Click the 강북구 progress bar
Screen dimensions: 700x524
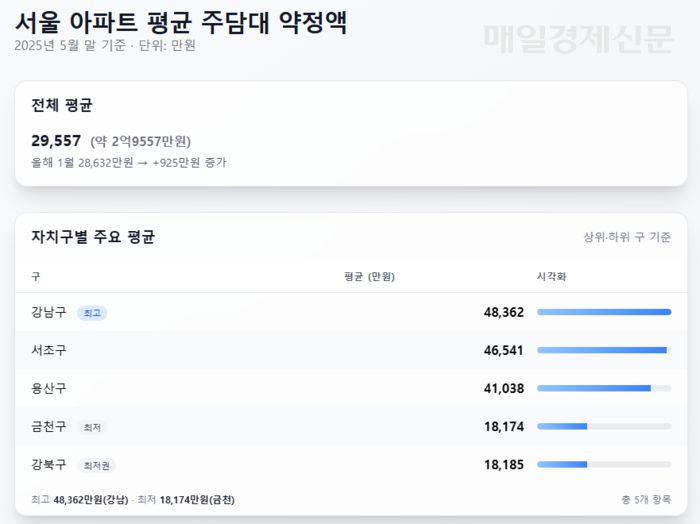pos(604,464)
